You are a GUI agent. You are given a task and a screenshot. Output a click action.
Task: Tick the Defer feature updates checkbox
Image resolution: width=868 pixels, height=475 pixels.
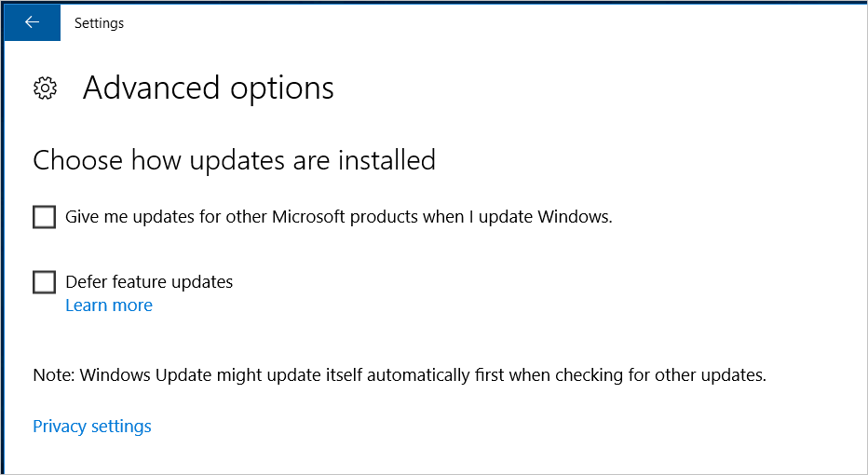[x=45, y=282]
